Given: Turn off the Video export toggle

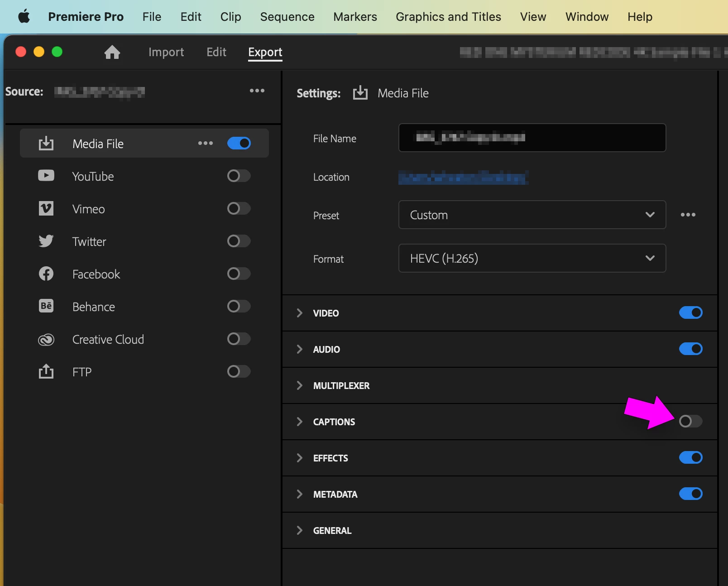Looking at the screenshot, I should click(x=691, y=312).
